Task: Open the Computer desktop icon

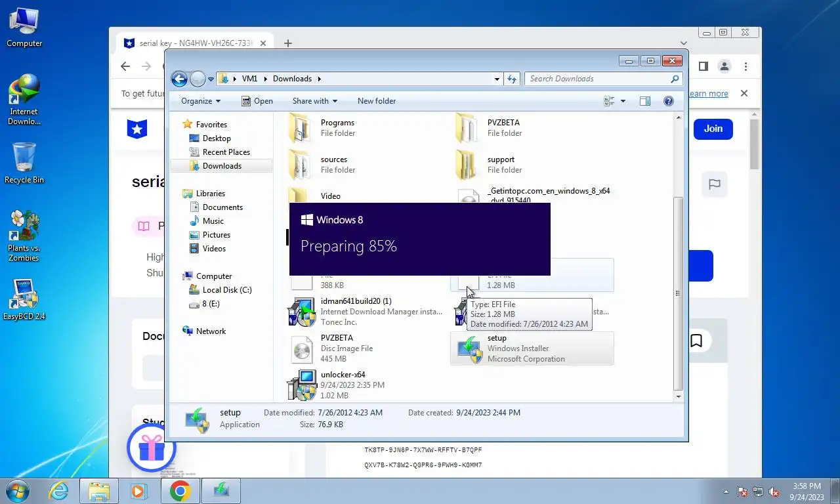Action: click(x=24, y=27)
